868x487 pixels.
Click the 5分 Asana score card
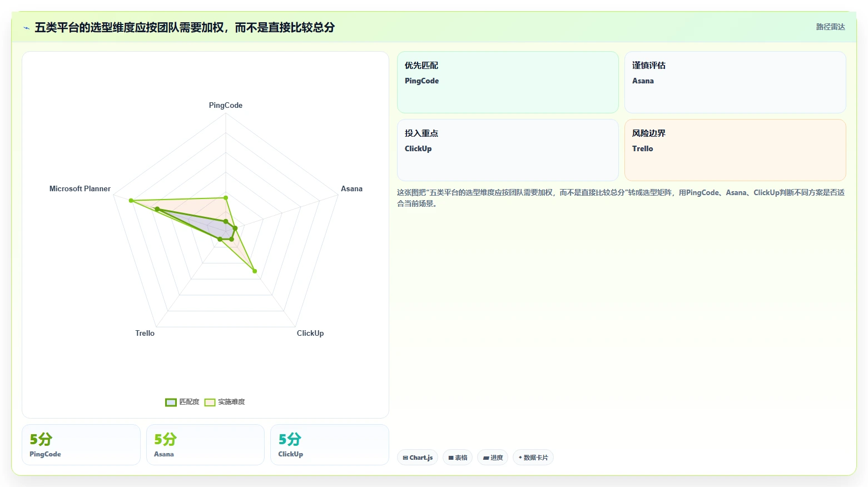[205, 445]
